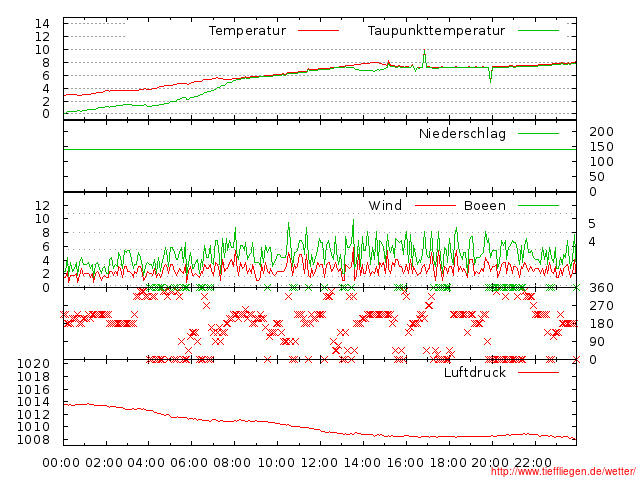Click the 1010 pressure axis value
640x480 pixels.
[x=33, y=427]
